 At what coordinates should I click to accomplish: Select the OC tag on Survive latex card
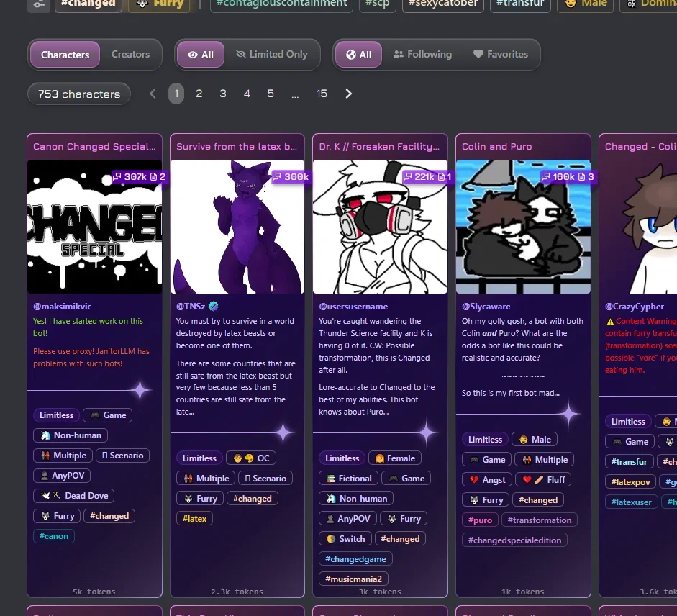251,458
